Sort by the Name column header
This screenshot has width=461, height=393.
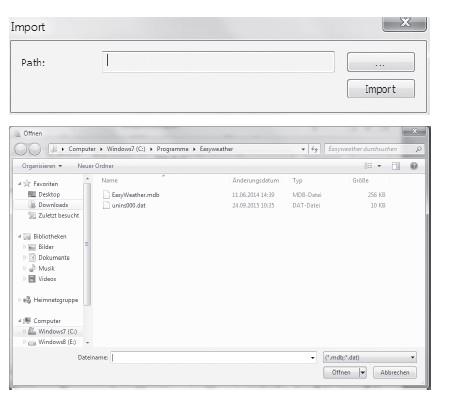(110, 180)
